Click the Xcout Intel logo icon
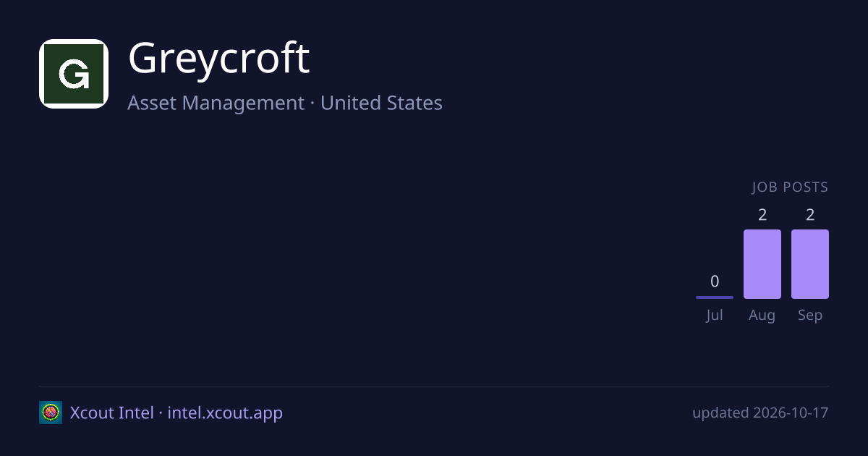Image resolution: width=868 pixels, height=456 pixels. (x=51, y=413)
